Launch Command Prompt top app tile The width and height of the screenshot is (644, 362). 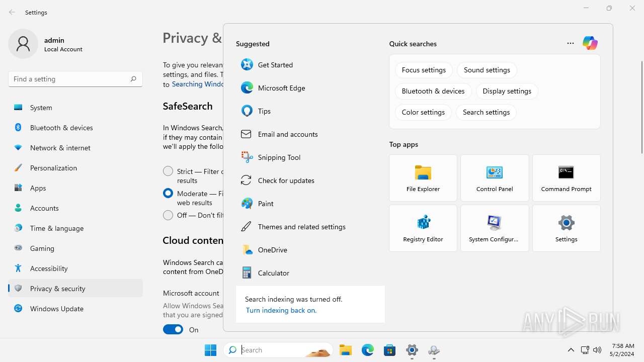click(x=567, y=178)
